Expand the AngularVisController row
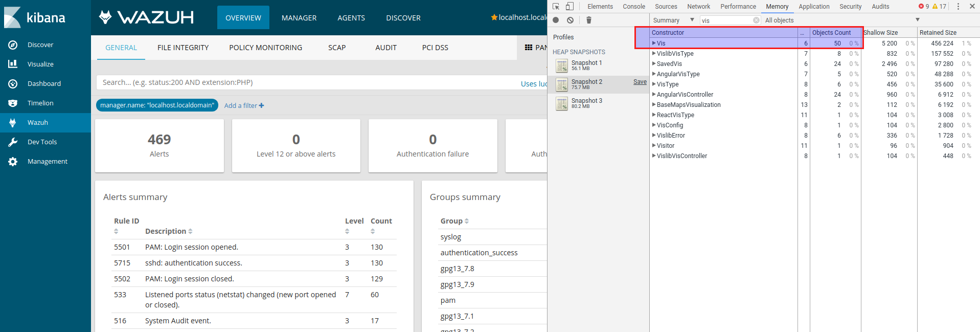 pos(654,94)
